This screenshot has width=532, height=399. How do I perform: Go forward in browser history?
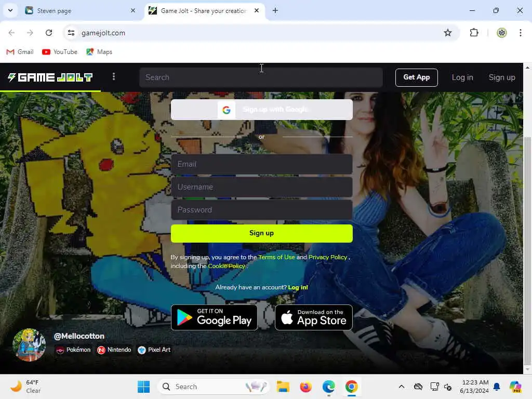coord(30,33)
